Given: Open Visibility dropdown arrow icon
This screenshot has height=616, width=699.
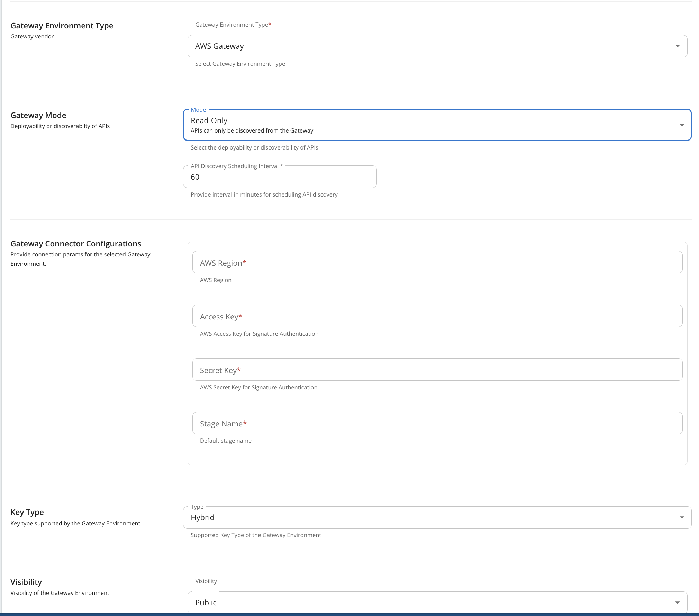Looking at the screenshot, I should pos(678,603).
